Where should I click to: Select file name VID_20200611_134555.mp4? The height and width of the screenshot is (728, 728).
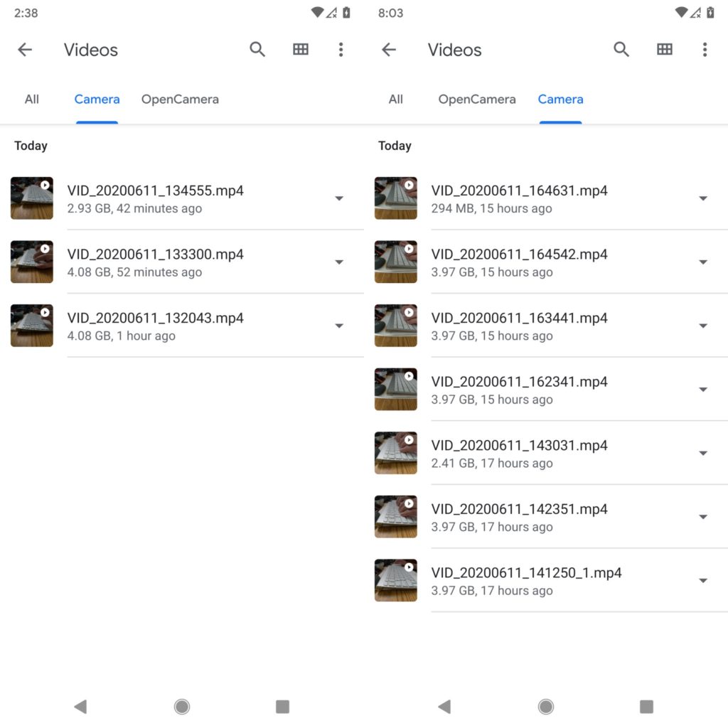[x=155, y=191]
